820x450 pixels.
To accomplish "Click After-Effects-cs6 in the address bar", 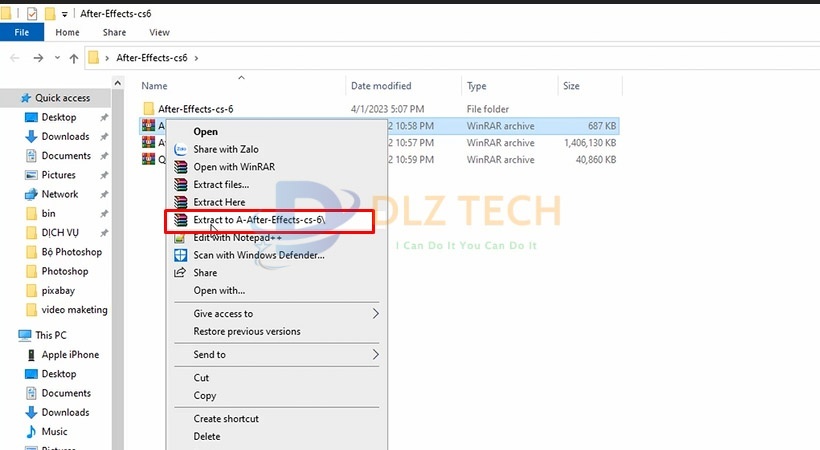I will [152, 58].
